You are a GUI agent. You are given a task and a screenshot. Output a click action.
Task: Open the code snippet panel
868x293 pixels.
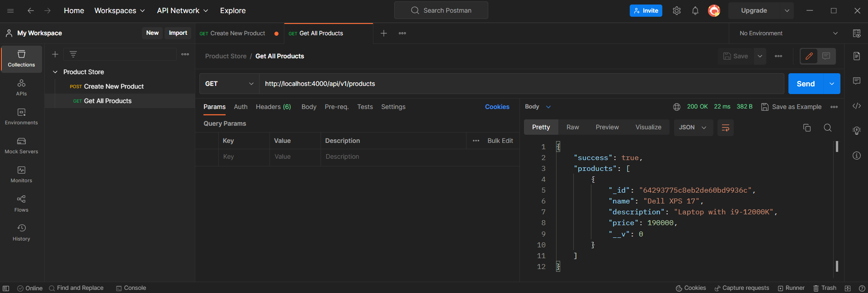pos(856,106)
